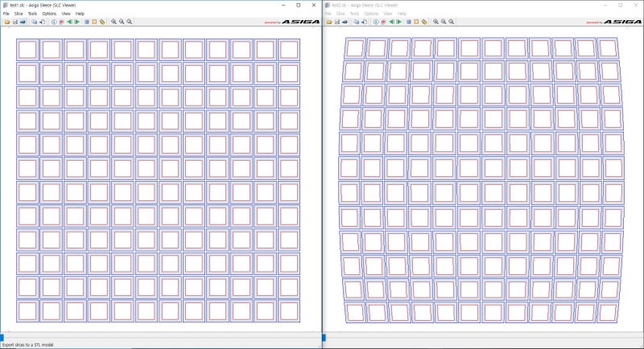Open the Help menu in test1 window
Image resolution: width=644 pixels, height=349 pixels.
(80, 14)
